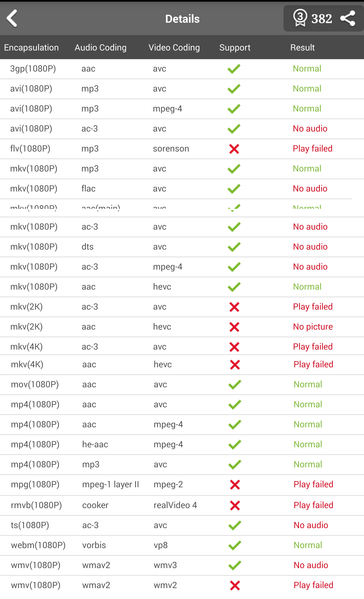Click checkmark in mov(1080P) row
The width and height of the screenshot is (364, 599).
click(x=234, y=385)
